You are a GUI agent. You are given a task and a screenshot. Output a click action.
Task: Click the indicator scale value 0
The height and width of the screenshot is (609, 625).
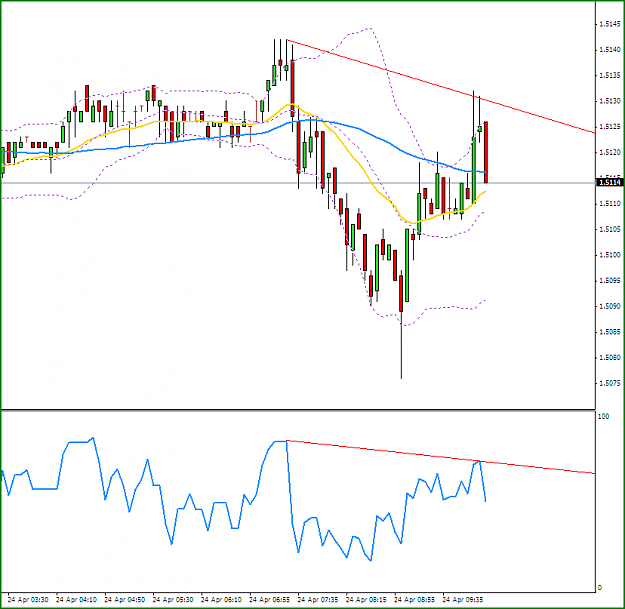[600, 587]
